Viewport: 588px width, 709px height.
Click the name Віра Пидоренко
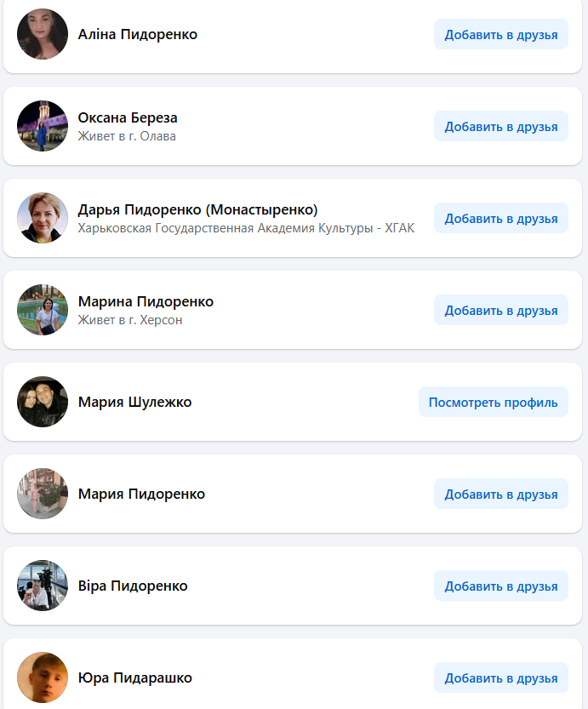133,586
